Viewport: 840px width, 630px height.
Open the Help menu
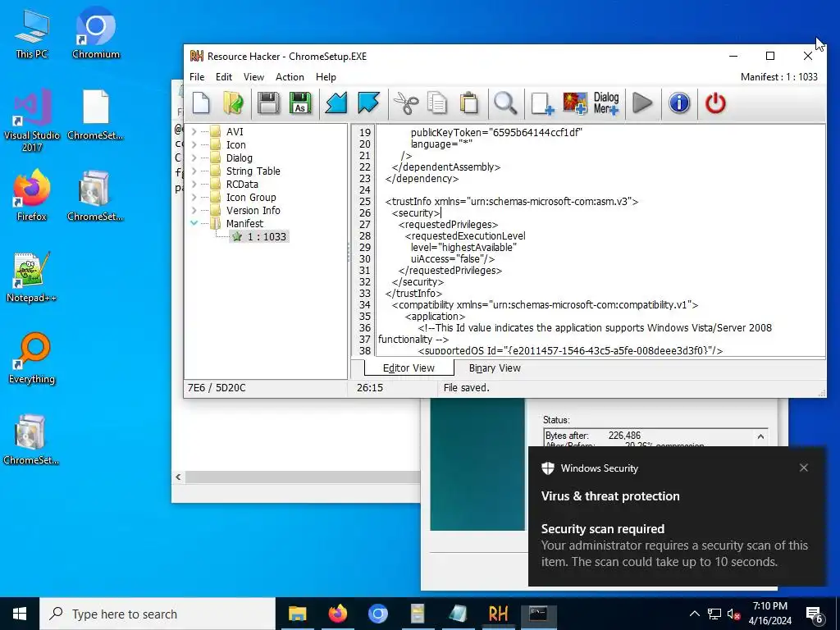(326, 77)
